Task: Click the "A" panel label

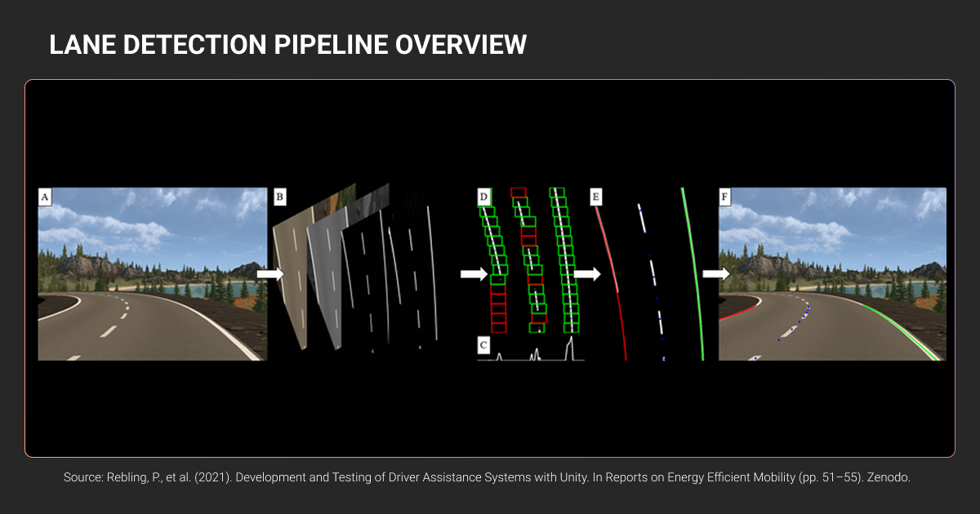Action: coord(45,197)
